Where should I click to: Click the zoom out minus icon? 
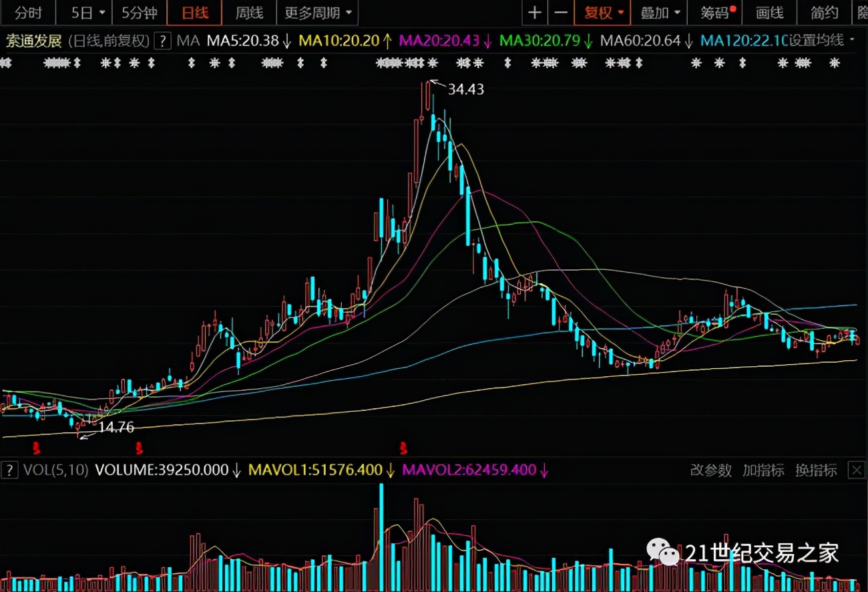point(561,13)
